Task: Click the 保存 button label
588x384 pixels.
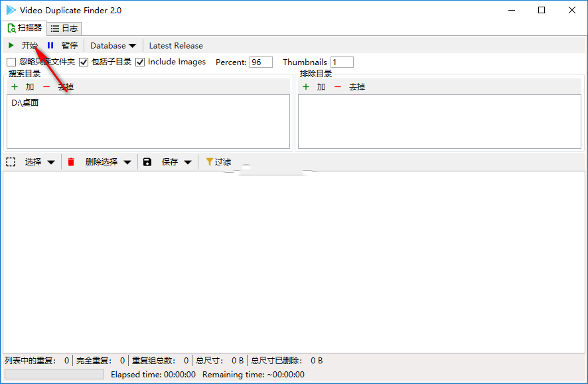Action: [170, 162]
